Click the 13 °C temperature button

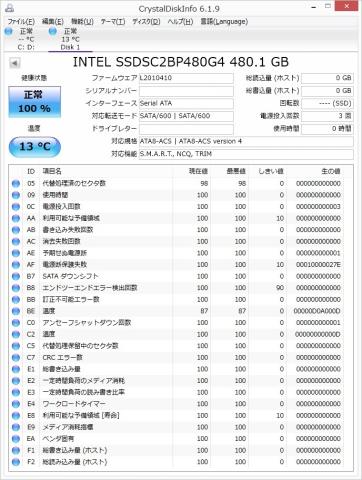pos(35,147)
